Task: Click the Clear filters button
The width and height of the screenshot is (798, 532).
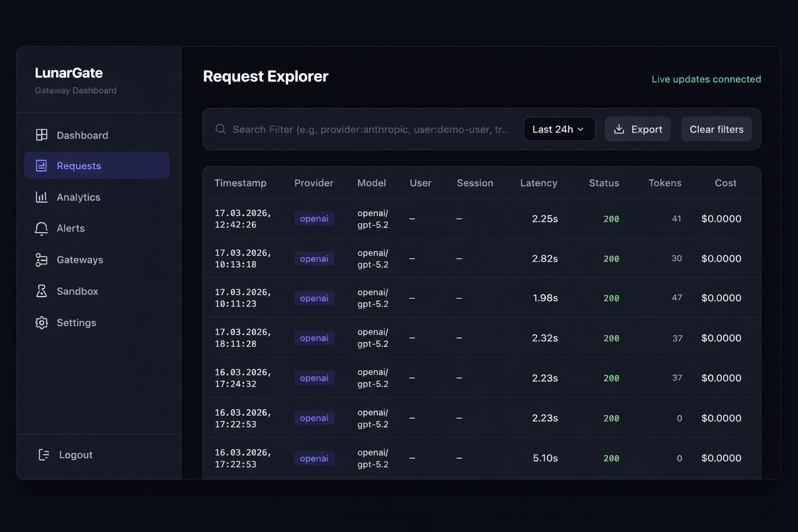Action: [716, 129]
